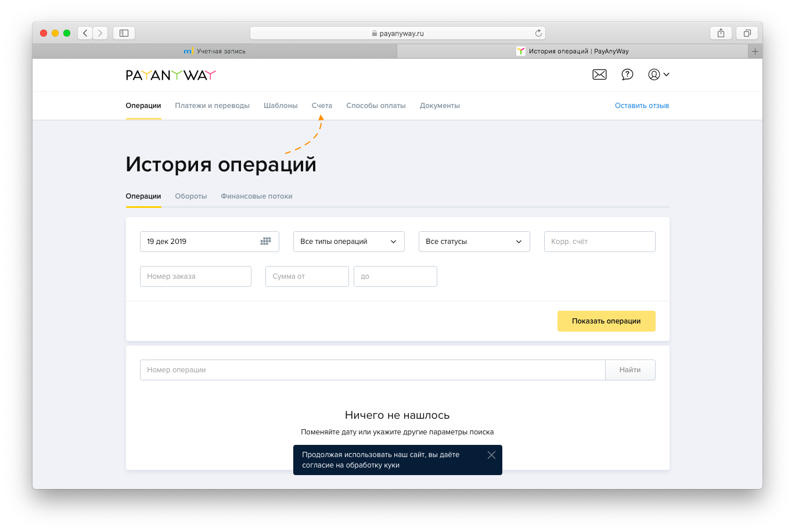Close the cookie consent notification

[x=491, y=455]
